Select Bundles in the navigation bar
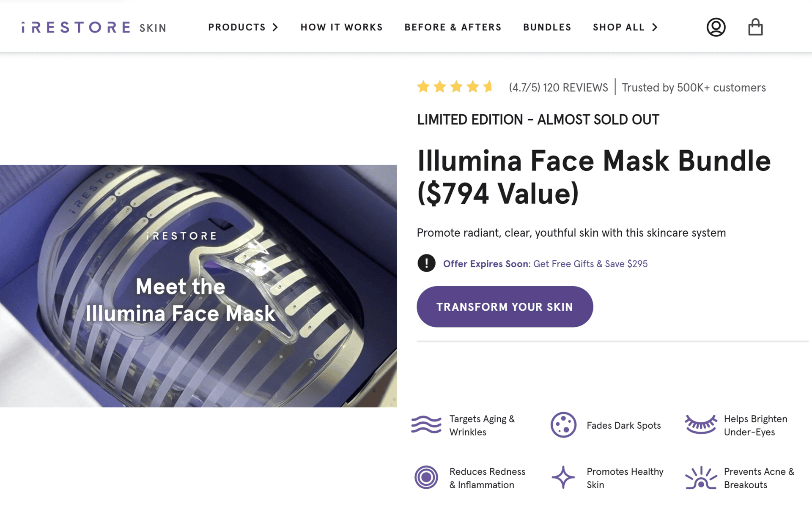The height and width of the screenshot is (509, 812). (547, 27)
